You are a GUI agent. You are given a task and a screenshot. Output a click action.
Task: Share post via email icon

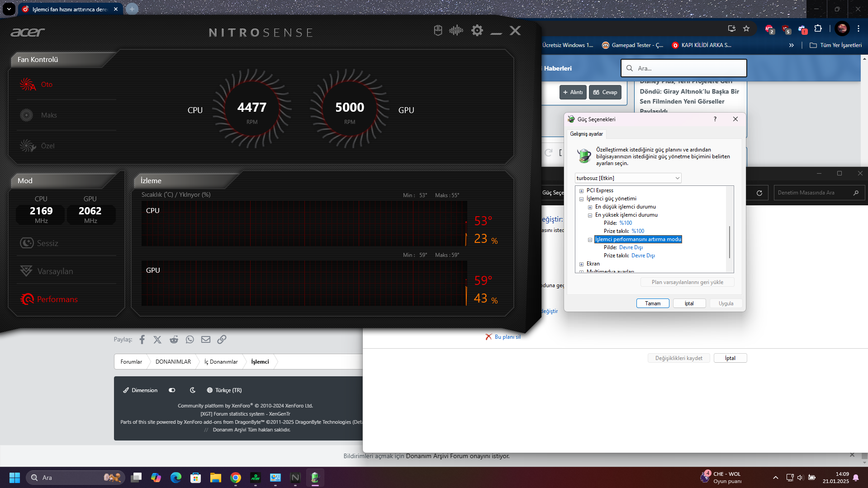(206, 340)
